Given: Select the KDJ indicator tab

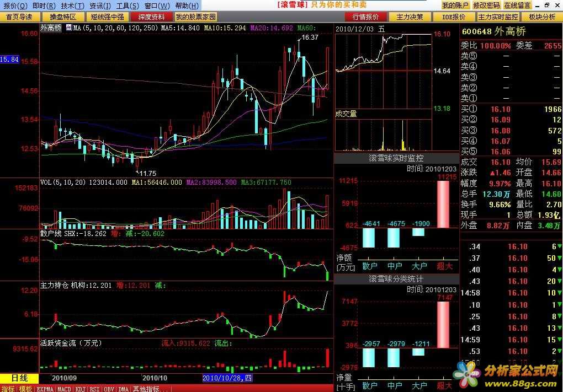Looking at the screenshot, I should (x=81, y=389).
